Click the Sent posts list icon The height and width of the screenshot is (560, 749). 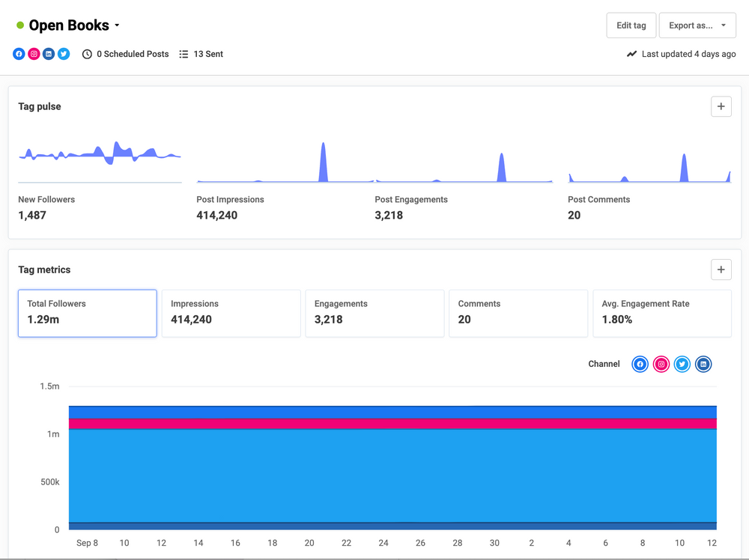coord(183,53)
